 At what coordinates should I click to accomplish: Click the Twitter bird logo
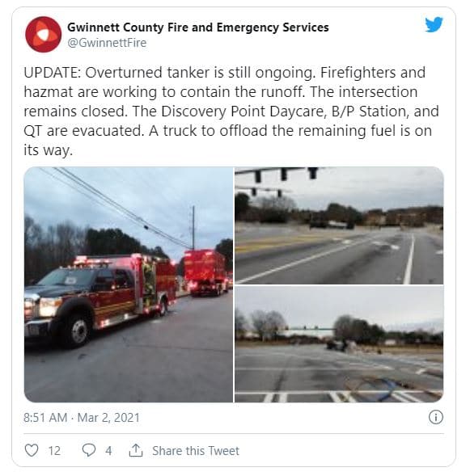[x=434, y=24]
